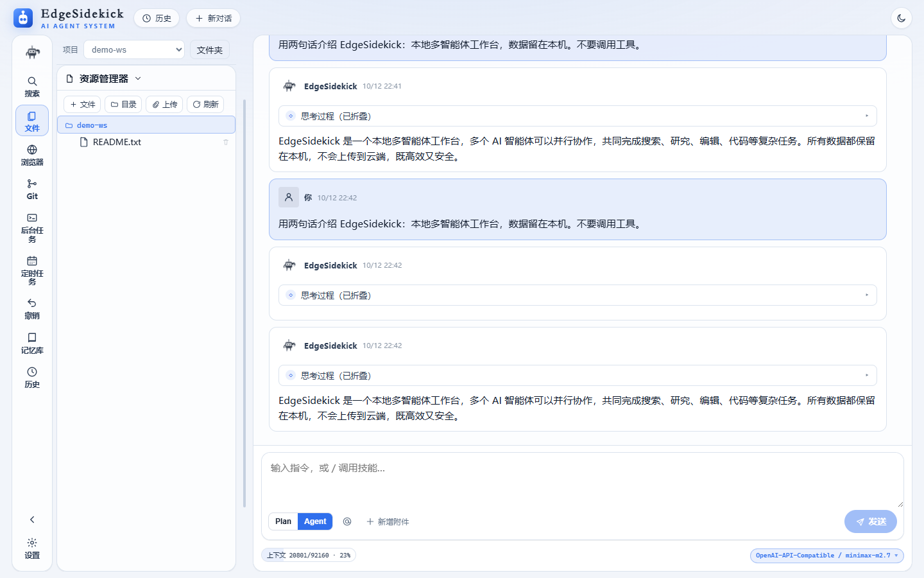
Task: Switch to Plan mode
Action: (x=283, y=521)
